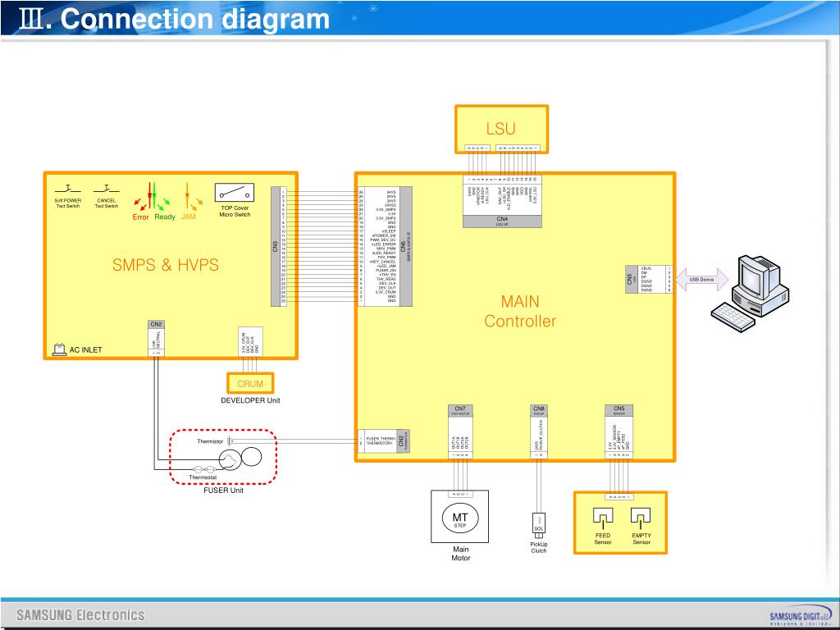Select the orange JAM LED icon
Viewport: 840px width, 630px height.
click(192, 197)
